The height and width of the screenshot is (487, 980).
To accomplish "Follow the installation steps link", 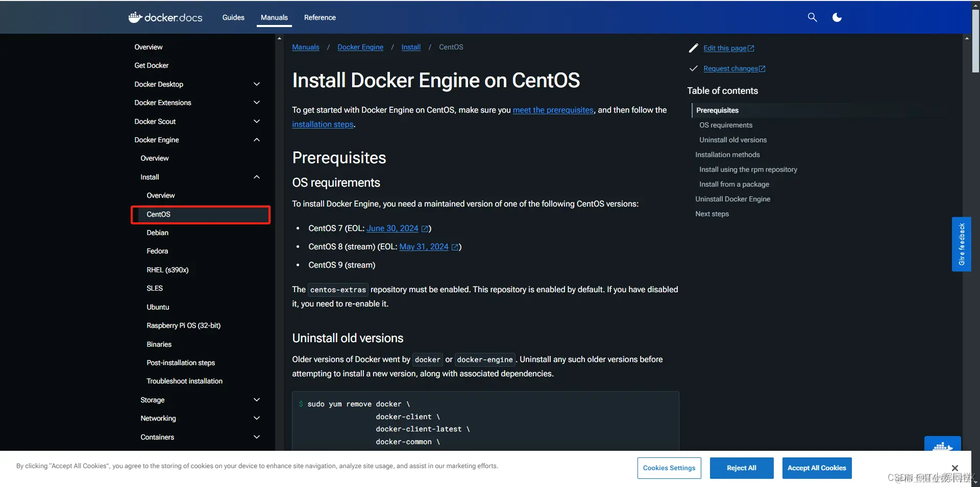I will (x=323, y=124).
